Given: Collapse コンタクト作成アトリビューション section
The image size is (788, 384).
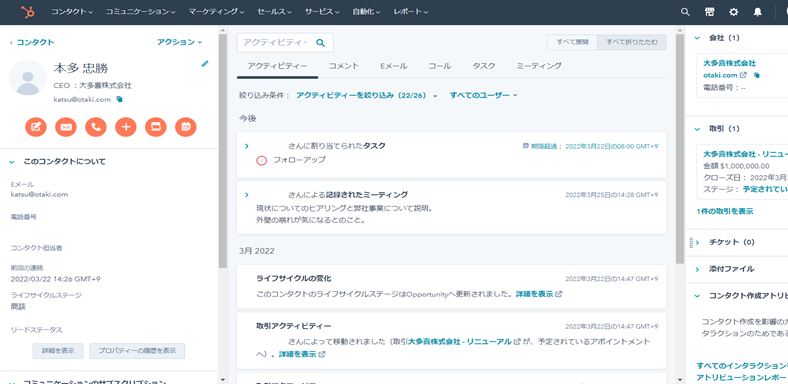Looking at the screenshot, I should click(x=697, y=296).
